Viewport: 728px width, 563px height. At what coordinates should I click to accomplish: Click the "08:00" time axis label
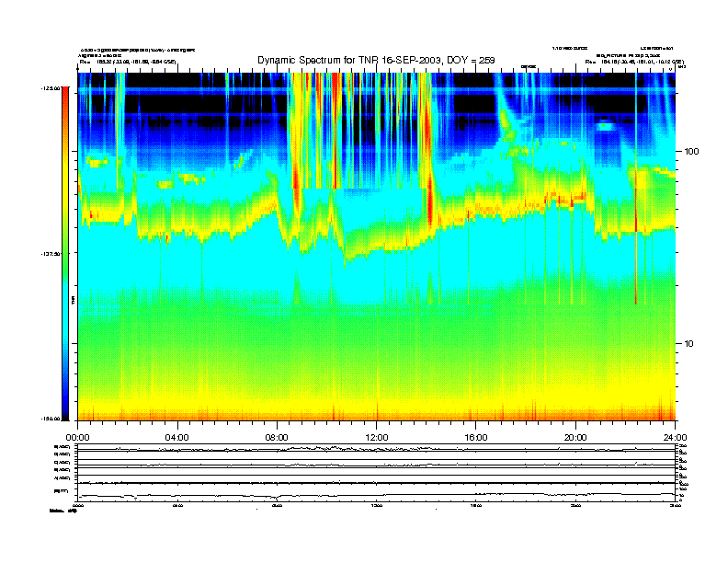pos(277,438)
